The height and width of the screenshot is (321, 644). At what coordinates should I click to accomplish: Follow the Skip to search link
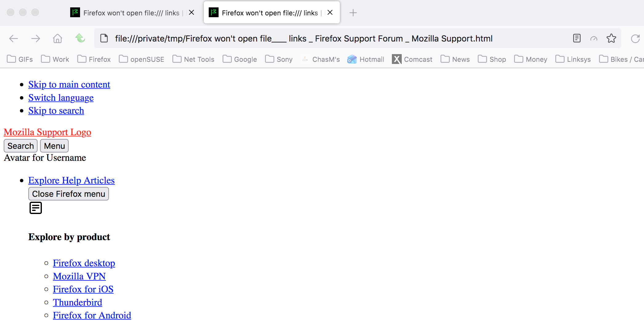56,111
